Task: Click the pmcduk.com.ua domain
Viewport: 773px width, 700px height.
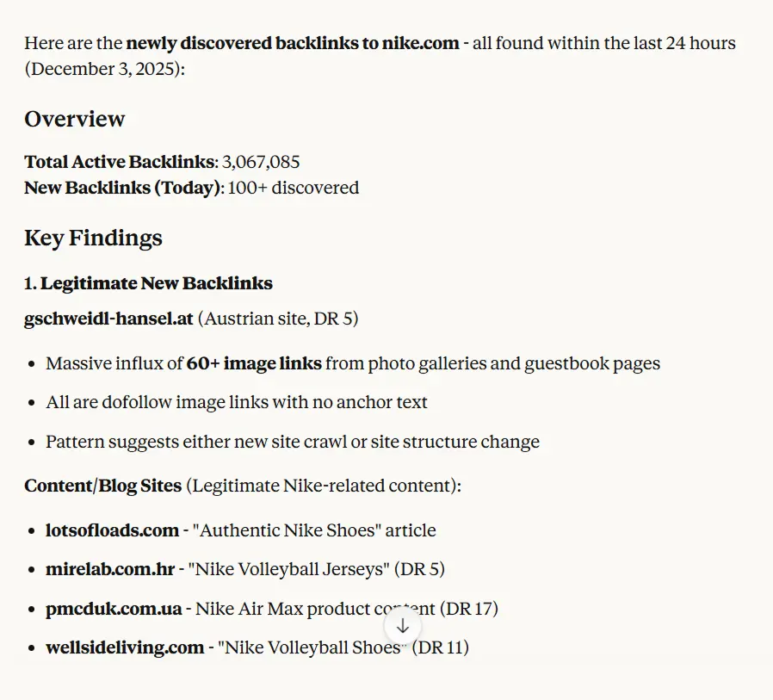Action: click(x=114, y=609)
